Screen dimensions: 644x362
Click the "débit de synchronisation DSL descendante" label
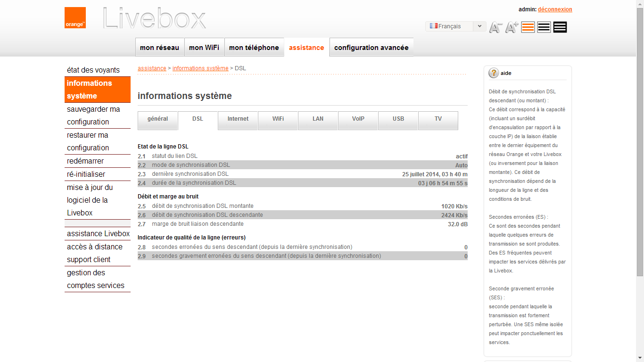(207, 215)
